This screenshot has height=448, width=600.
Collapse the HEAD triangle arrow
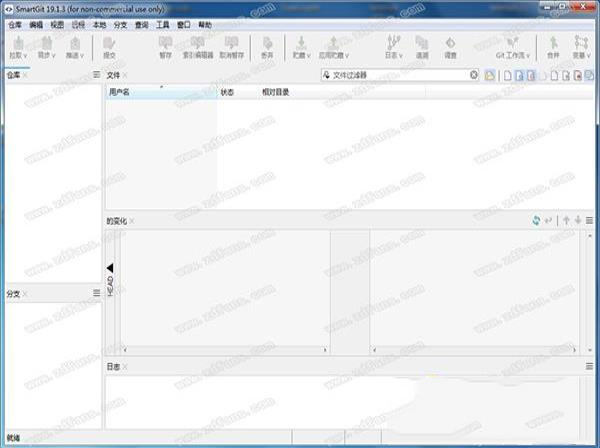(x=109, y=267)
